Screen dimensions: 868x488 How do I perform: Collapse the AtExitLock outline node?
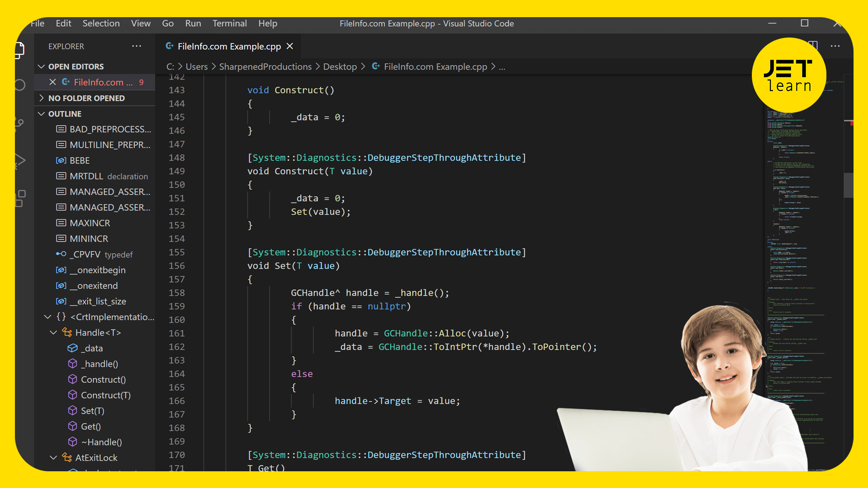point(53,458)
